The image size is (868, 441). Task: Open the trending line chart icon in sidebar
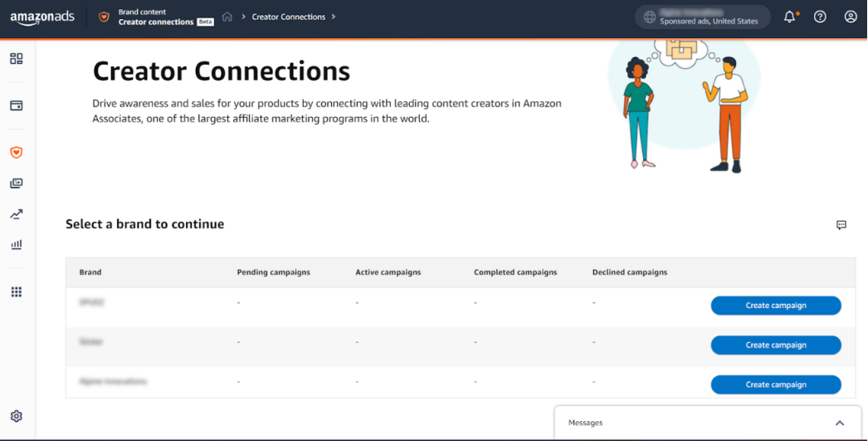[x=17, y=213]
